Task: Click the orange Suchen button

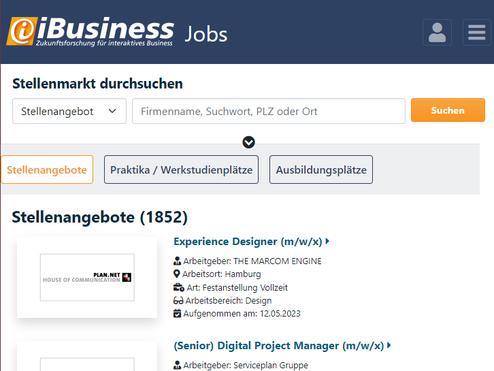Action: pyautogui.click(x=448, y=110)
